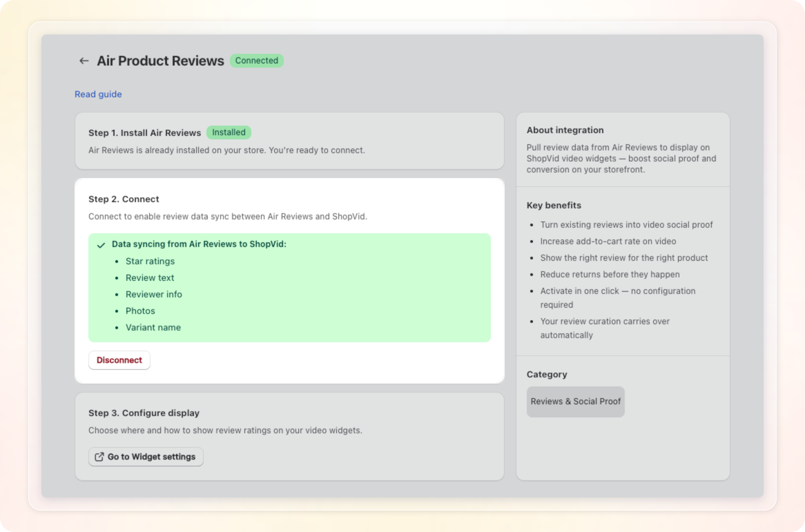The width and height of the screenshot is (805, 532).
Task: Click the Installed badge in Step 1
Action: pos(229,132)
